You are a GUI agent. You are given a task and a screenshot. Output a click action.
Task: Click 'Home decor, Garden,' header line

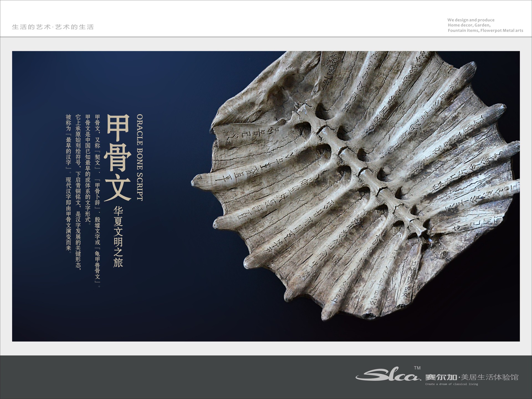click(469, 25)
